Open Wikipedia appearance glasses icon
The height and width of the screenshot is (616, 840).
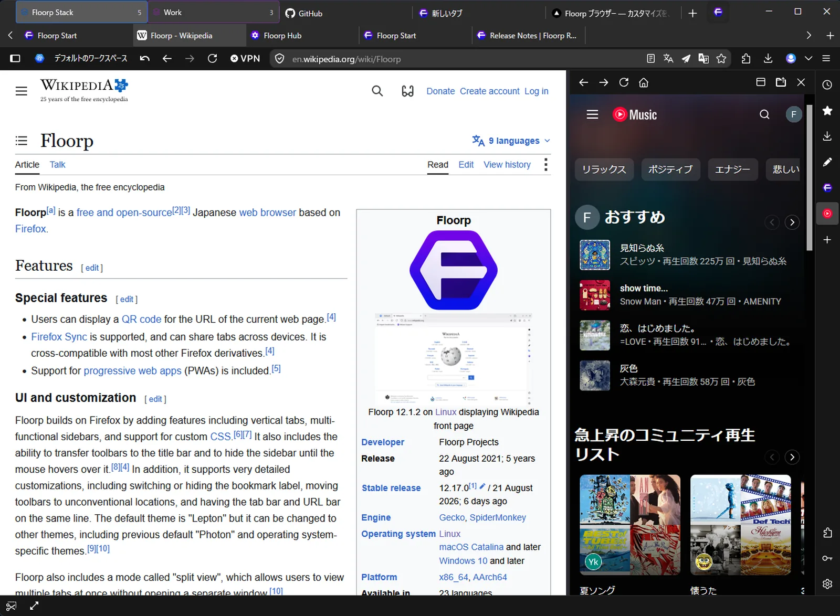(x=408, y=91)
